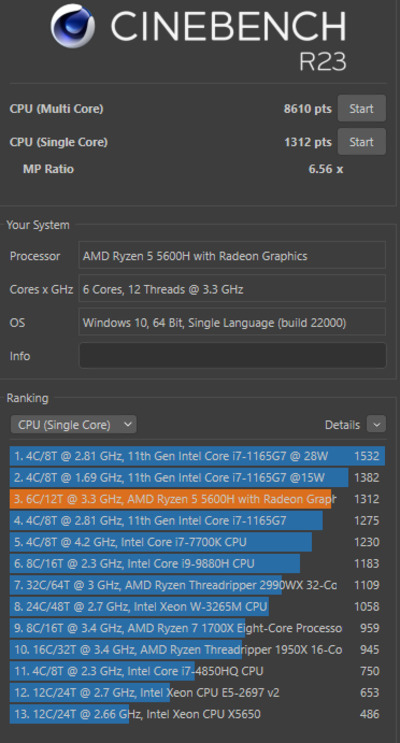The image size is (400, 743).
Task: Start the CPU Multi Core benchmark
Action: click(x=362, y=109)
